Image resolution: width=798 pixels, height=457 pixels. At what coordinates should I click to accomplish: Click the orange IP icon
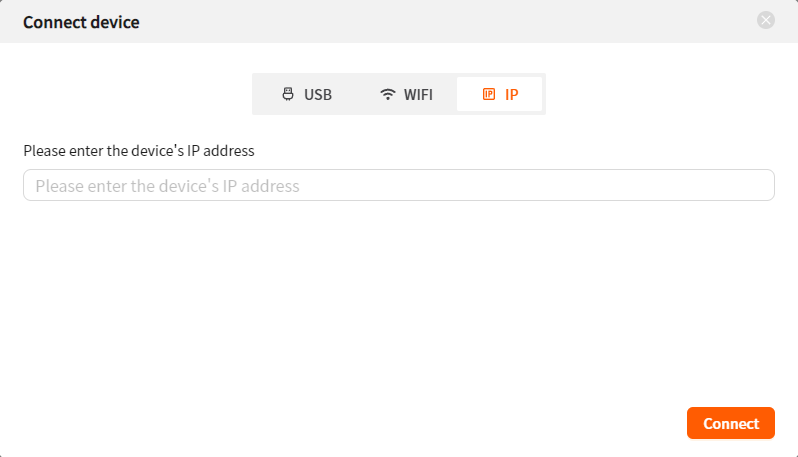pyautogui.click(x=489, y=94)
